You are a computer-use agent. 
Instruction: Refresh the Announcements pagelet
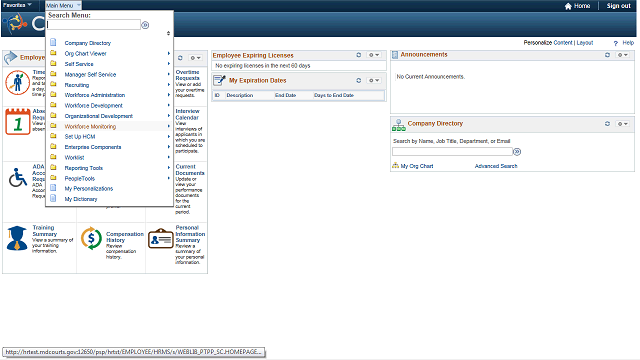coord(607,55)
